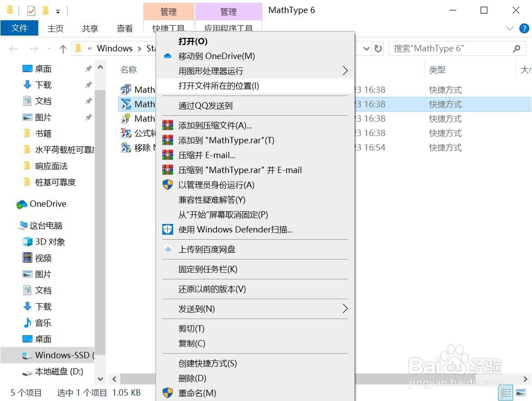Screen dimensions: 532x401
Task: Open the 文件 ribbon tab
Action: (19, 28)
